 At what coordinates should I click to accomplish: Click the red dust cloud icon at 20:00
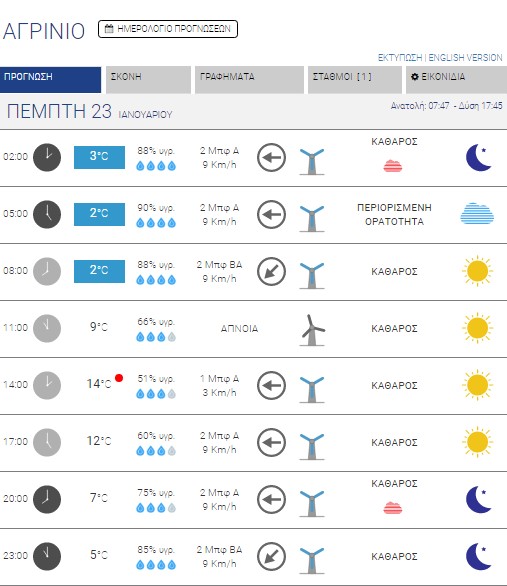pos(393,508)
